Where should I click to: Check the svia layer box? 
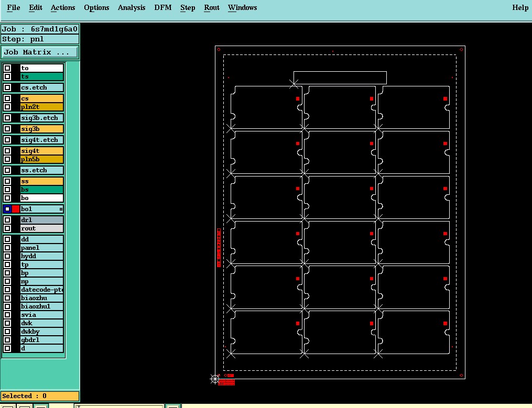pos(7,315)
